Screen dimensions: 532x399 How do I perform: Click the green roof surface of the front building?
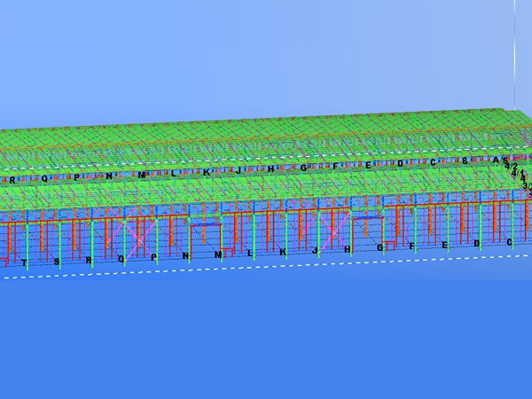266,192
